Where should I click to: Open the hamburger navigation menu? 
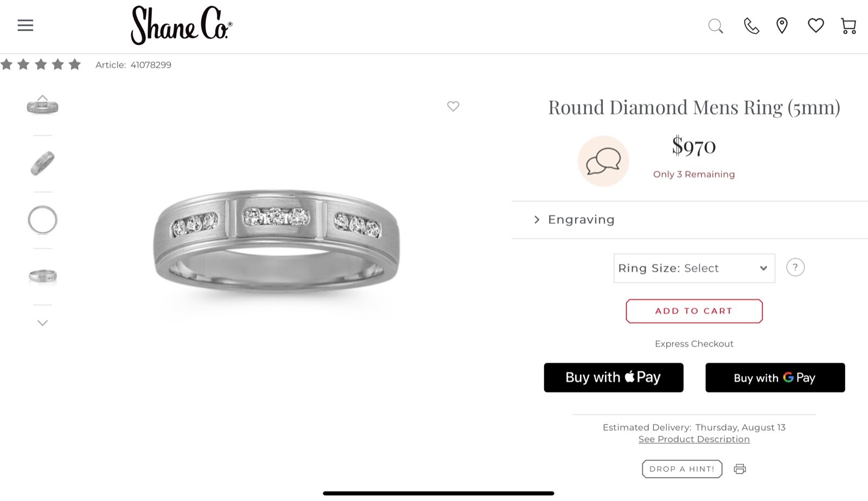coord(25,25)
